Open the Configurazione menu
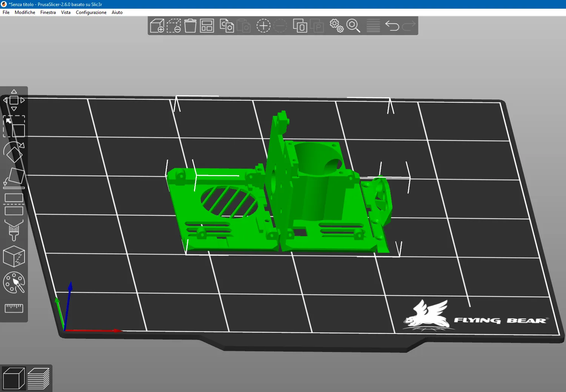 click(x=91, y=12)
